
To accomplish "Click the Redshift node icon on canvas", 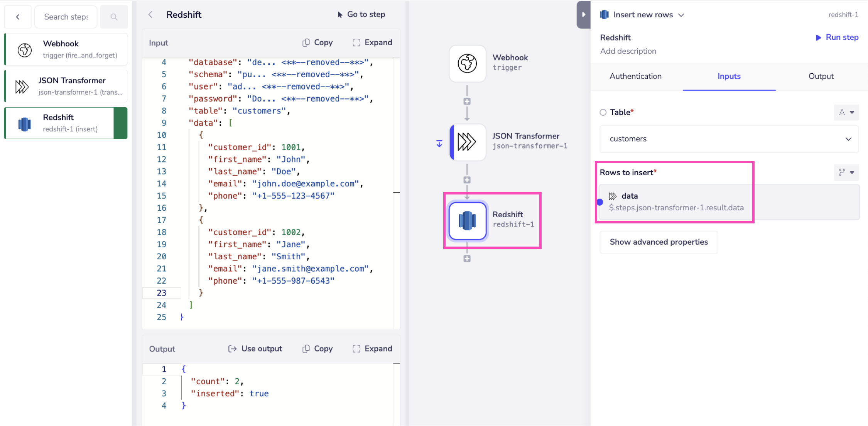I will 467,221.
